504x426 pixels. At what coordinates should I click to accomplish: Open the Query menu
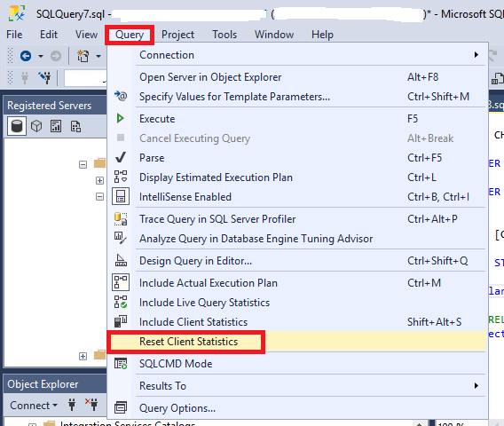[130, 35]
